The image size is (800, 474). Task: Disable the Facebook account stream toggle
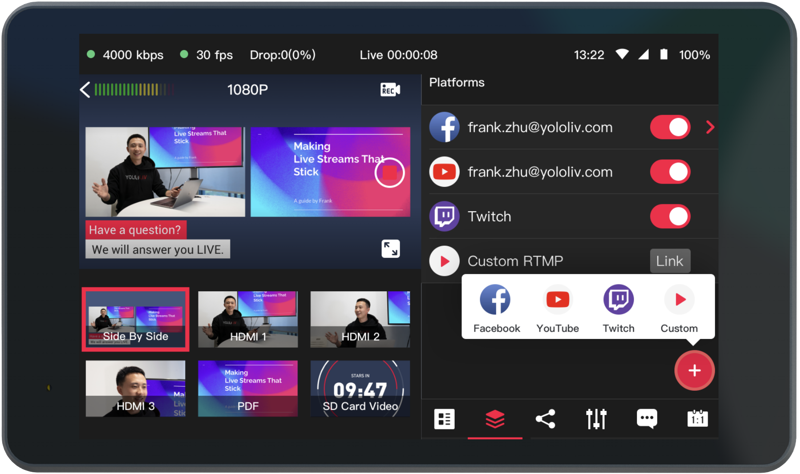click(x=670, y=127)
